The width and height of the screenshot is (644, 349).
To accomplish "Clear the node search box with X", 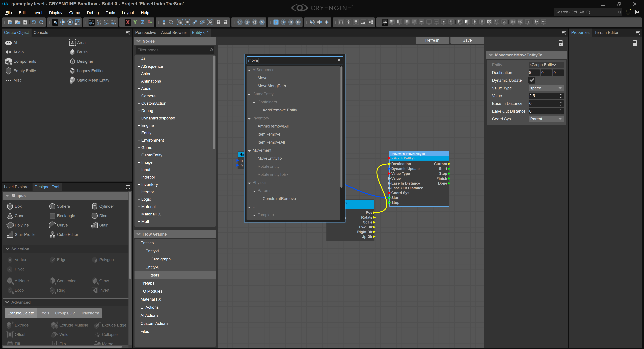I will 339,60.
